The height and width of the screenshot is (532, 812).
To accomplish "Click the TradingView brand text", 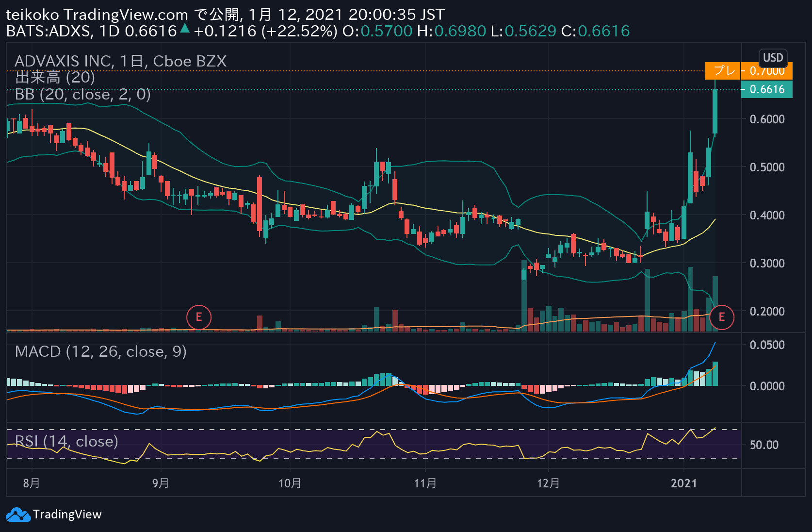I will [67, 515].
